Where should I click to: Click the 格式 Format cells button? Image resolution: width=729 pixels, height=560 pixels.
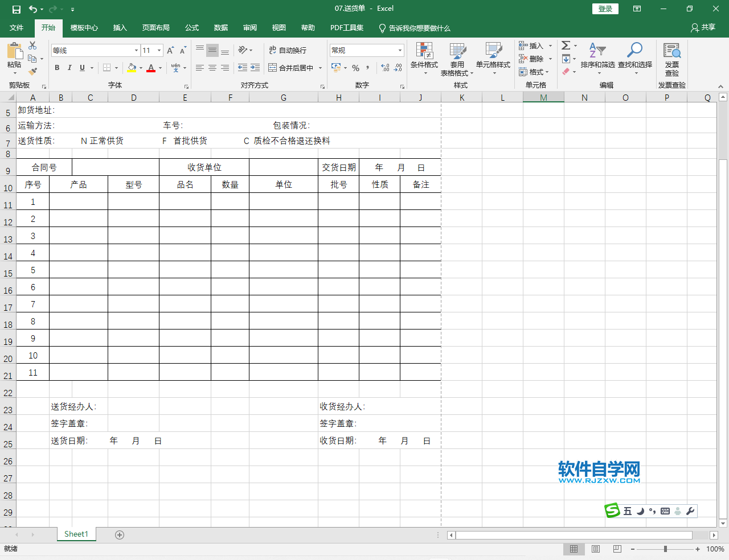(x=533, y=72)
